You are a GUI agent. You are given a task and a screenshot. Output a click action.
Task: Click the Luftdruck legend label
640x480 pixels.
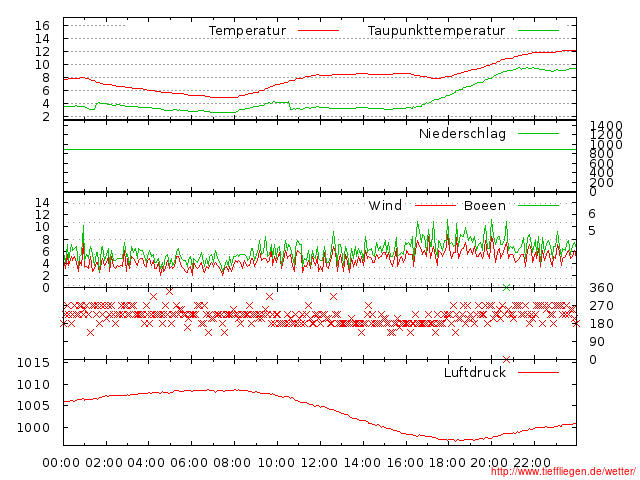point(475,372)
